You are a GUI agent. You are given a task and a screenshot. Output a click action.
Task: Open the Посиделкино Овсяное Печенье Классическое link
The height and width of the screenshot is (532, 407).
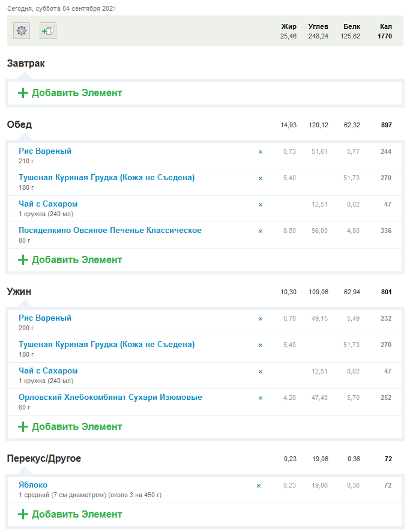110,231
